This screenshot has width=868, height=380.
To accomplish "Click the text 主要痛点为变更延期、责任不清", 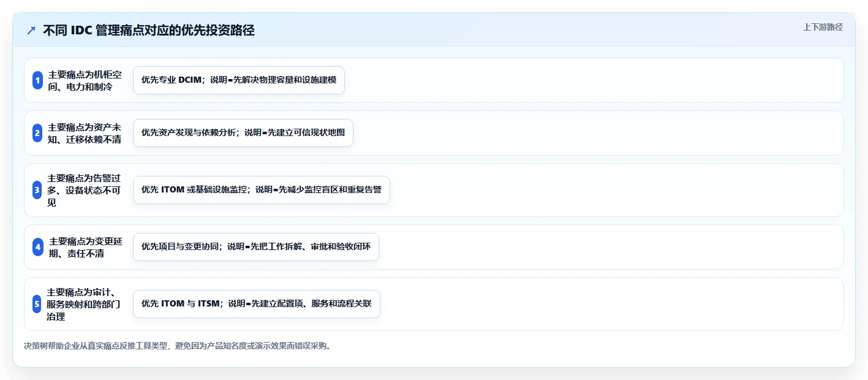I will tap(85, 247).
